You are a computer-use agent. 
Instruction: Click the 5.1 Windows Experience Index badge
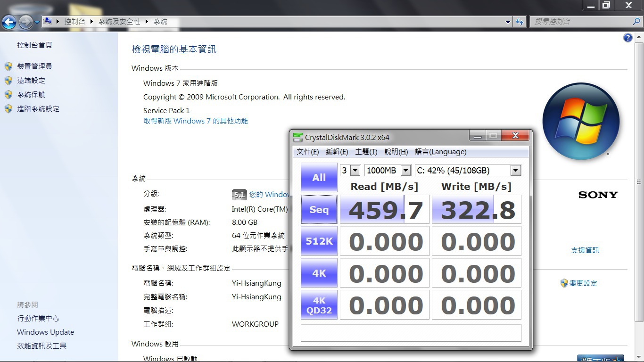tap(239, 195)
